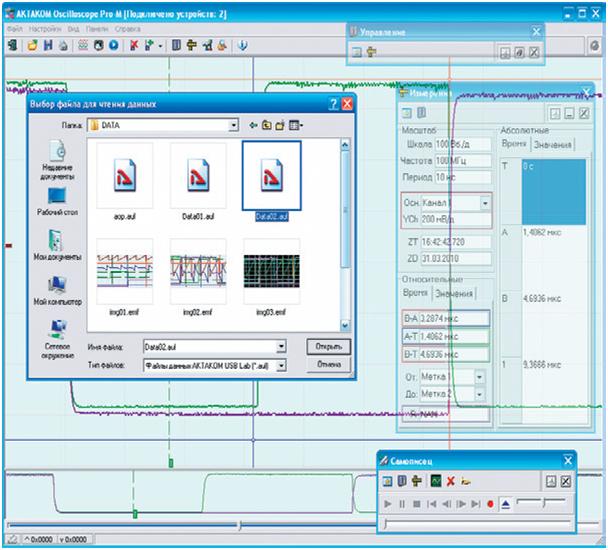Click the orange stamp icon in main toolbar
This screenshot has height=550, width=608.
tap(222, 45)
